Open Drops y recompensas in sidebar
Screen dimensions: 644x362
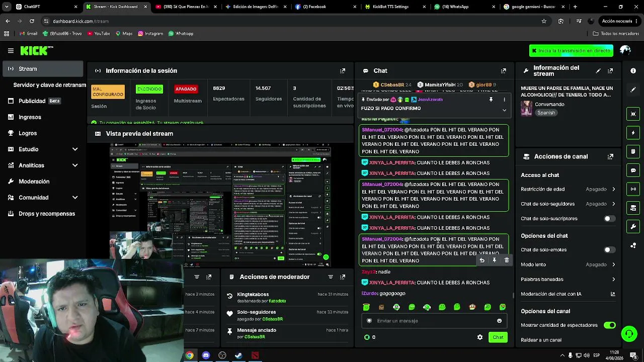point(43,214)
